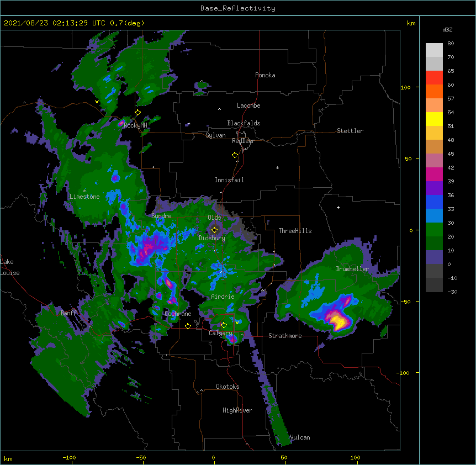Click the yellow diamond marker beside RockyMH
The height and width of the screenshot is (465, 476).
coord(138,113)
